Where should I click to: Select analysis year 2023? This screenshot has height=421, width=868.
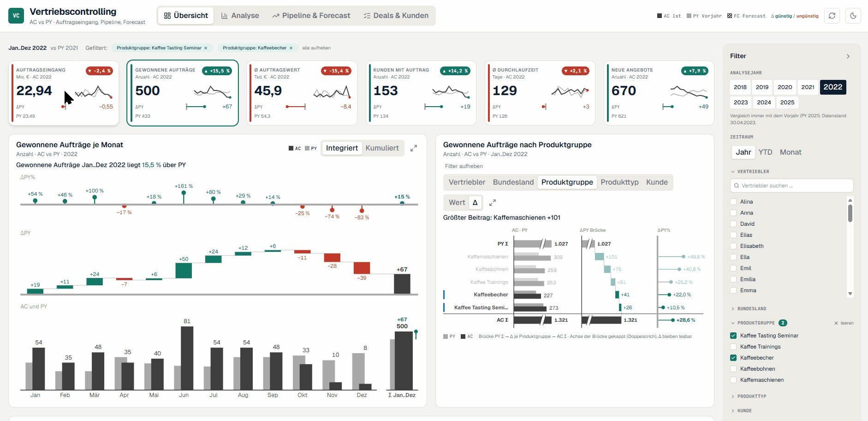pyautogui.click(x=741, y=102)
